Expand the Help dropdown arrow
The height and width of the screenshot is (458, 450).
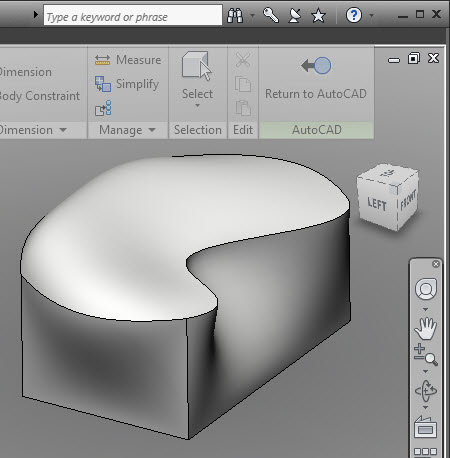click(371, 15)
